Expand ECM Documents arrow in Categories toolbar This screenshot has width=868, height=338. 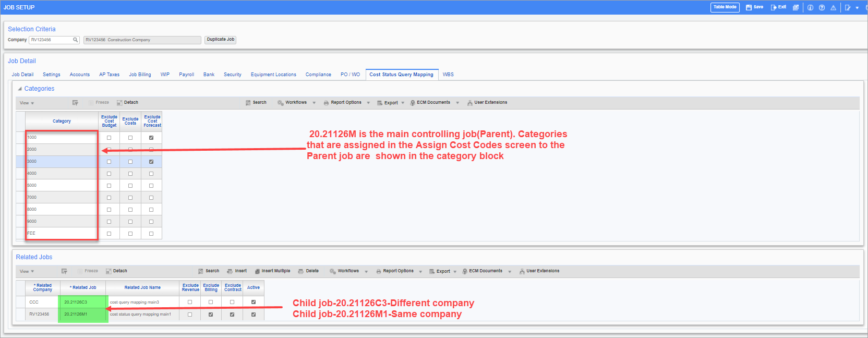457,103
